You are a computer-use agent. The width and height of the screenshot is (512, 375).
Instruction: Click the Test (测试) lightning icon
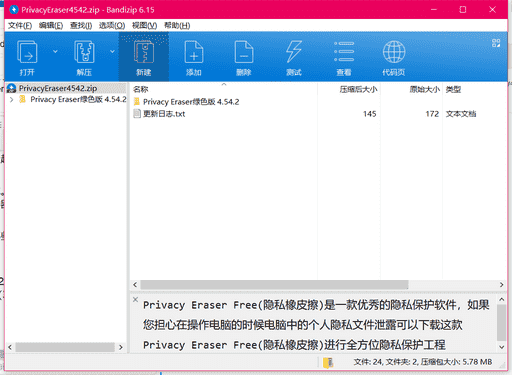click(x=294, y=52)
